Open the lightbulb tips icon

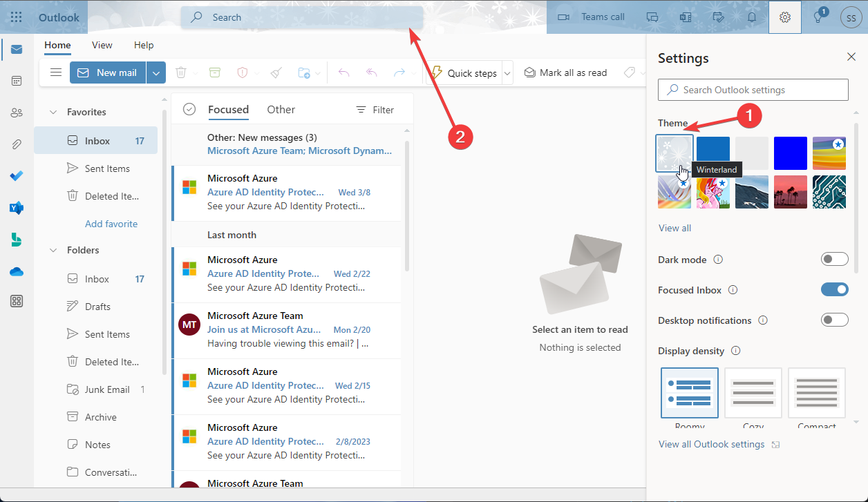click(x=818, y=17)
